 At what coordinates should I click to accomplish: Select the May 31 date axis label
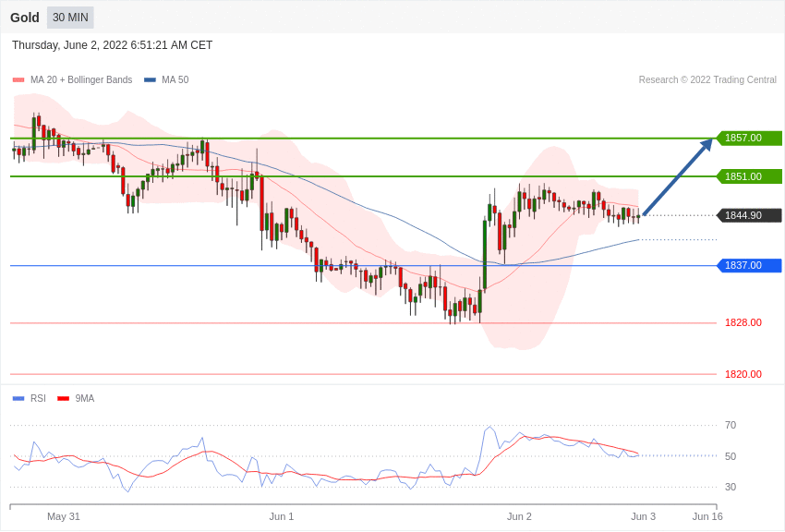[x=63, y=516]
